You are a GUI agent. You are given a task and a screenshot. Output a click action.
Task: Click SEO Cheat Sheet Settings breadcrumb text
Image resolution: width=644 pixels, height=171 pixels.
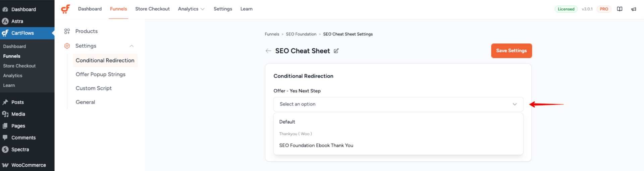tap(348, 34)
